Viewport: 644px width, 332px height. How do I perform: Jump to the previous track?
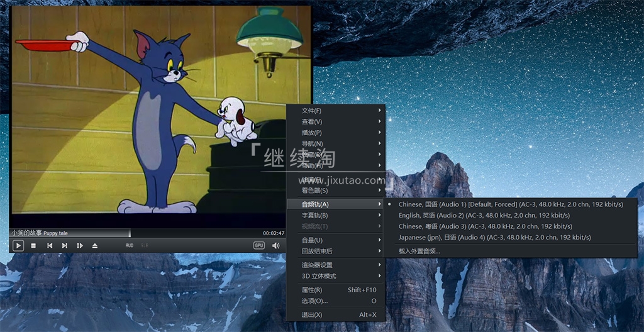(x=50, y=245)
